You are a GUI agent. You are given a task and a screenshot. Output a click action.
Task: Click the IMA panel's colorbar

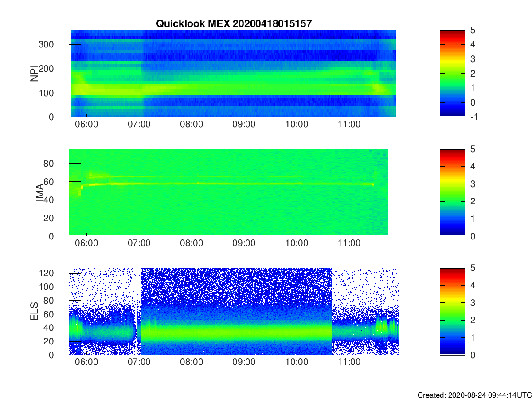(452, 192)
